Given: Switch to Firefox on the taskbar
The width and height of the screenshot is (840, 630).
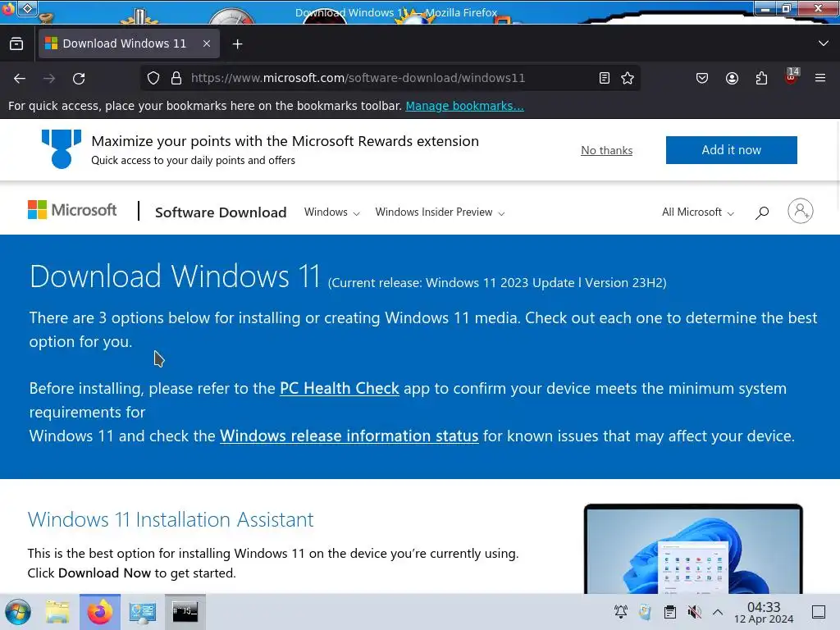Looking at the screenshot, I should click(100, 612).
